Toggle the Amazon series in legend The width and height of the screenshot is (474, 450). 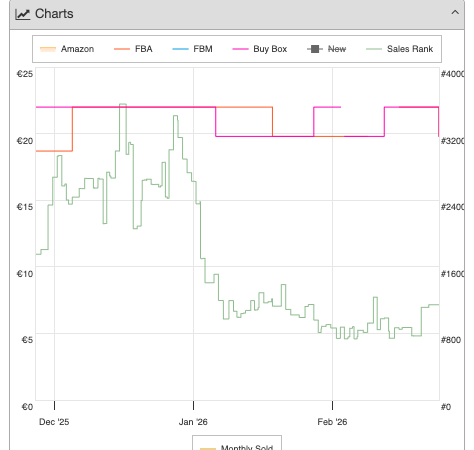point(67,49)
